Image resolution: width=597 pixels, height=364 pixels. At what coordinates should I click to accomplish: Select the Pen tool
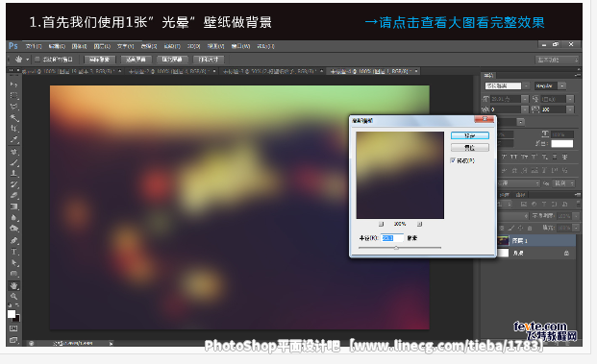coord(13,240)
